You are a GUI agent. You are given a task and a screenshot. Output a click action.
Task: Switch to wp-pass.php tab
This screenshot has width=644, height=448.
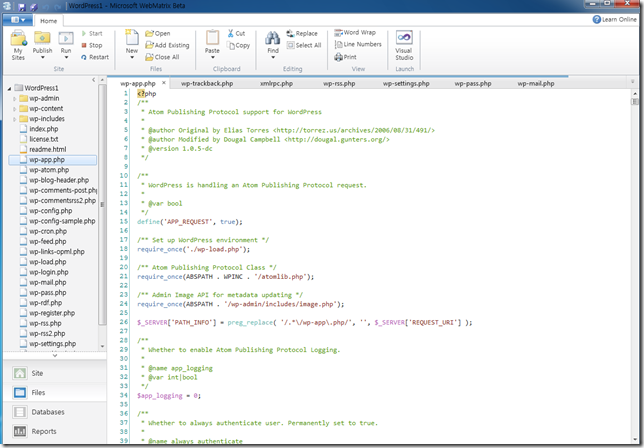click(473, 83)
